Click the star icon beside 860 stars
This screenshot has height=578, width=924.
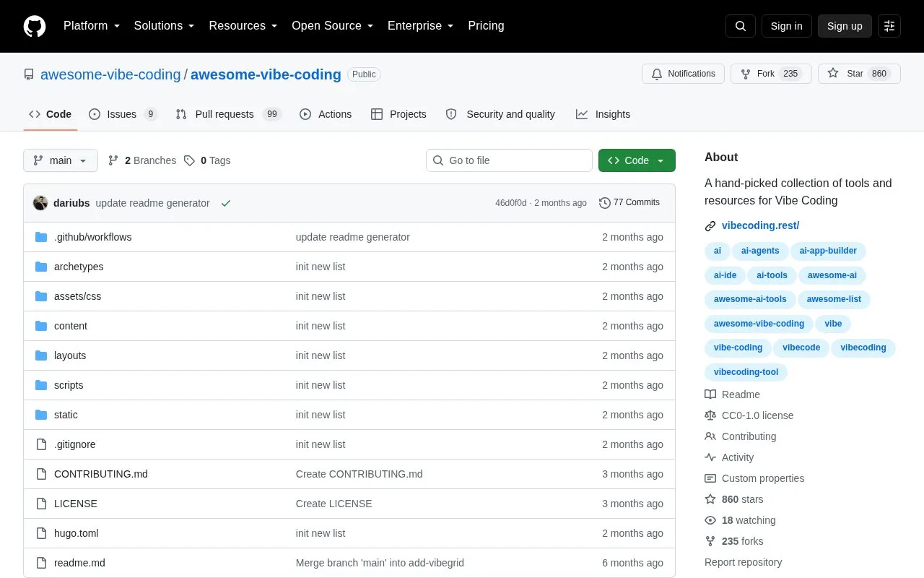point(710,499)
